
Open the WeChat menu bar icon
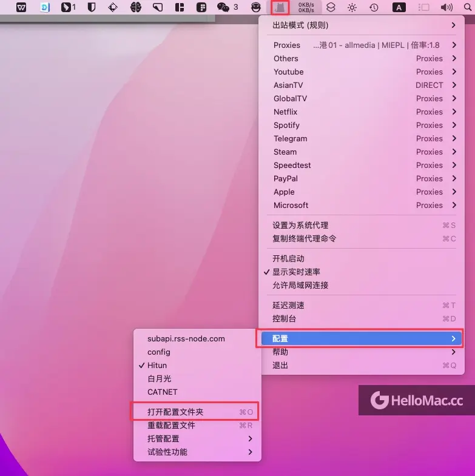pyautogui.click(x=223, y=7)
